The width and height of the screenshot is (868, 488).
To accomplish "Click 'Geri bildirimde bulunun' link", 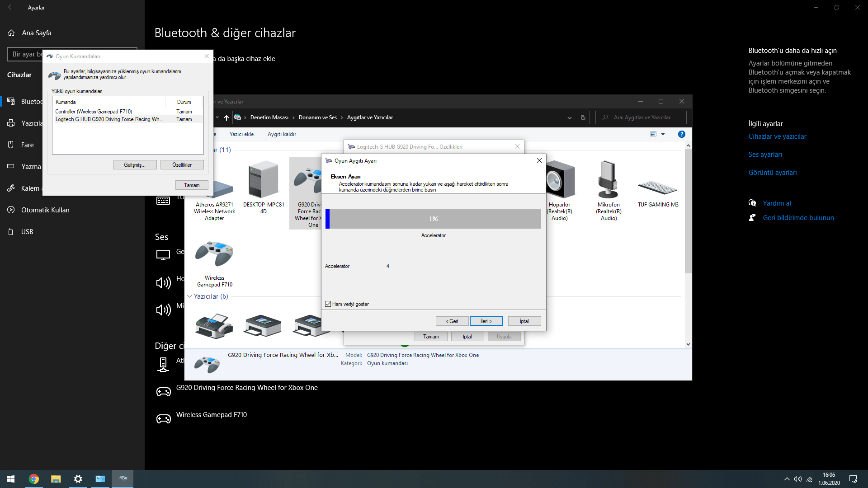I will pyautogui.click(x=798, y=218).
